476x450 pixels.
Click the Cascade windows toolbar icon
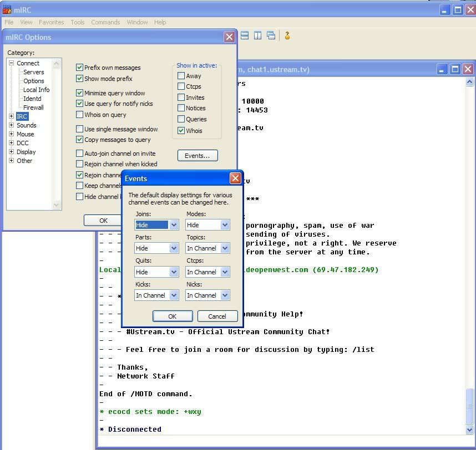271,35
